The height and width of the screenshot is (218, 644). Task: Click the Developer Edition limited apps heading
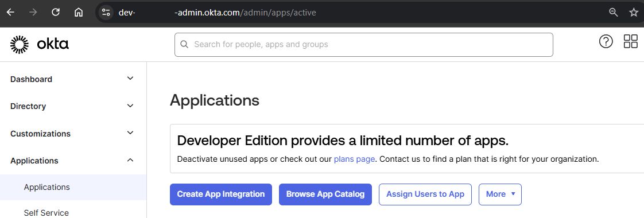pyautogui.click(x=343, y=141)
